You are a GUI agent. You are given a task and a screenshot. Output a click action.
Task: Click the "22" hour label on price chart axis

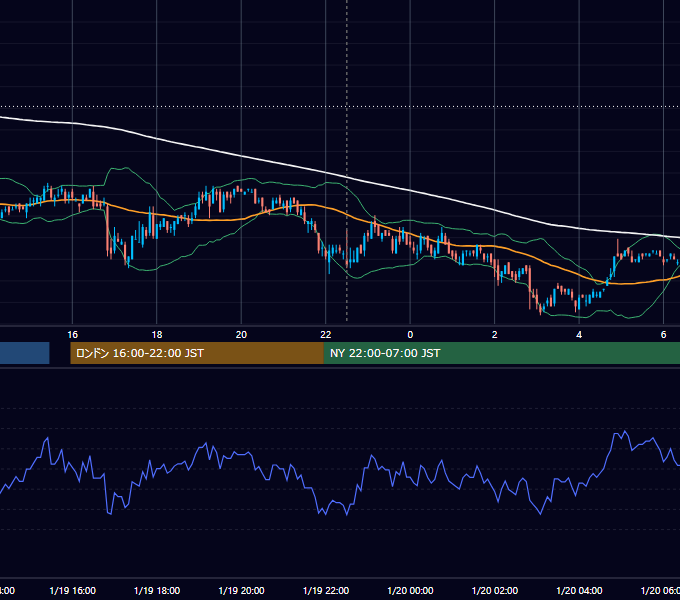[326, 335]
